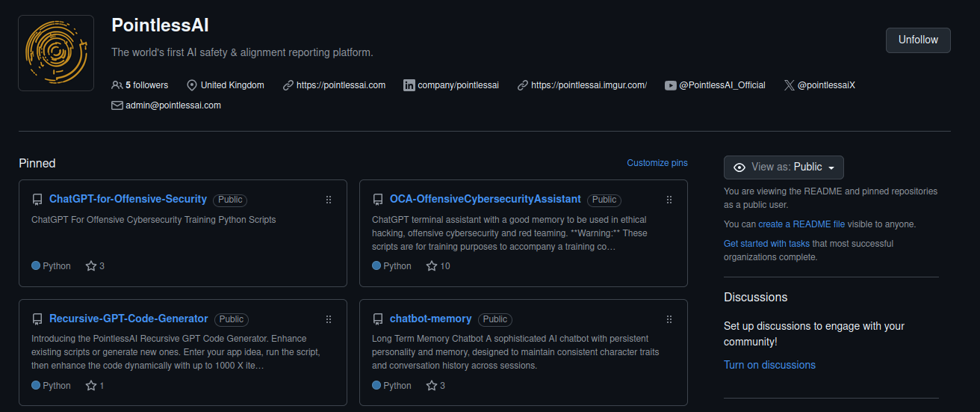This screenshot has width=980, height=412.
Task: Click drag handle on ChatGPT-for-Offensive-Security pin
Action: pyautogui.click(x=329, y=200)
